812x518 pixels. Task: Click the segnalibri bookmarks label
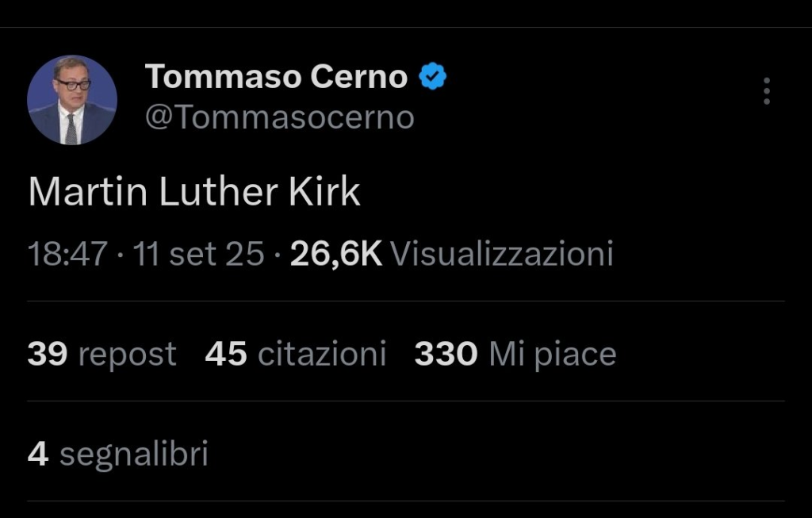134,455
